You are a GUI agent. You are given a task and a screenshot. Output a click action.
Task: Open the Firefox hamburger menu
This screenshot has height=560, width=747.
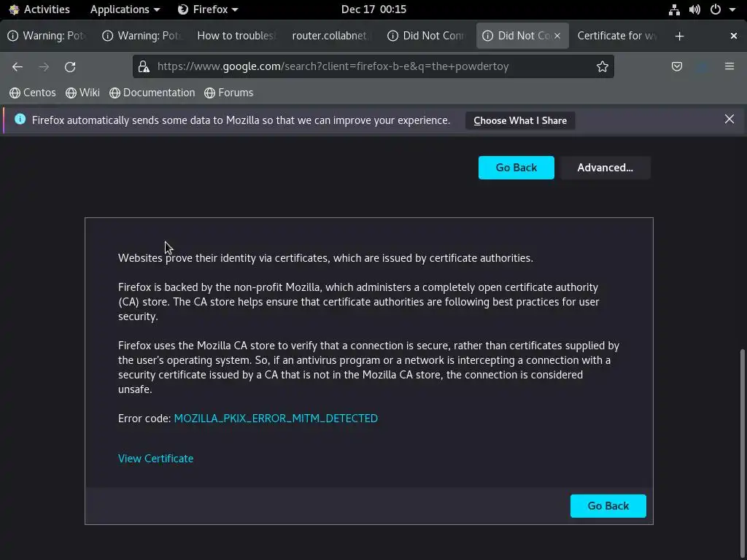coord(729,66)
